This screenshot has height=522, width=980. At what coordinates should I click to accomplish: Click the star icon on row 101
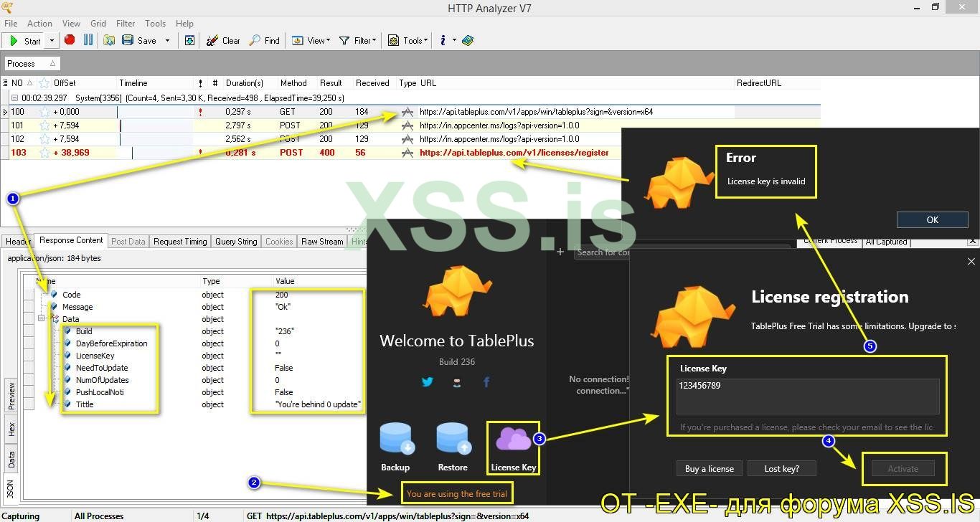click(44, 125)
